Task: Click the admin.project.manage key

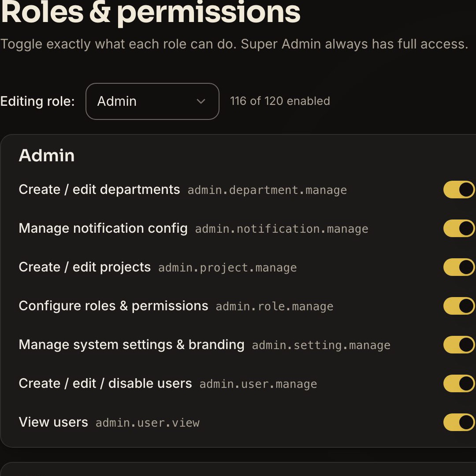Action: click(227, 268)
